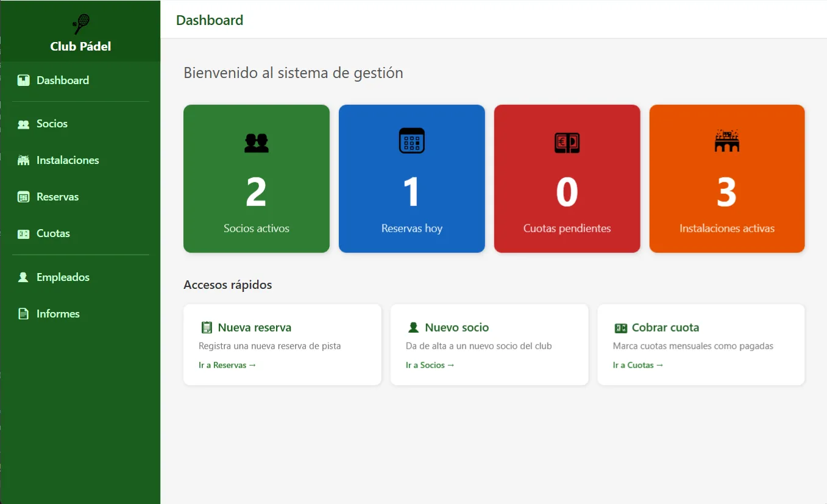Click the "Reservas hoy" card label
827x504 pixels.
[x=412, y=229]
